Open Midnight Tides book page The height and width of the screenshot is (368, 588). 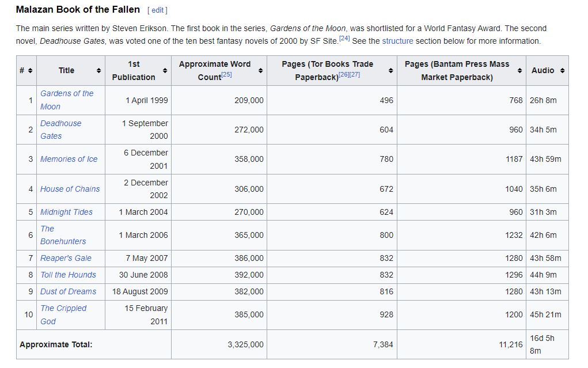tap(66, 212)
